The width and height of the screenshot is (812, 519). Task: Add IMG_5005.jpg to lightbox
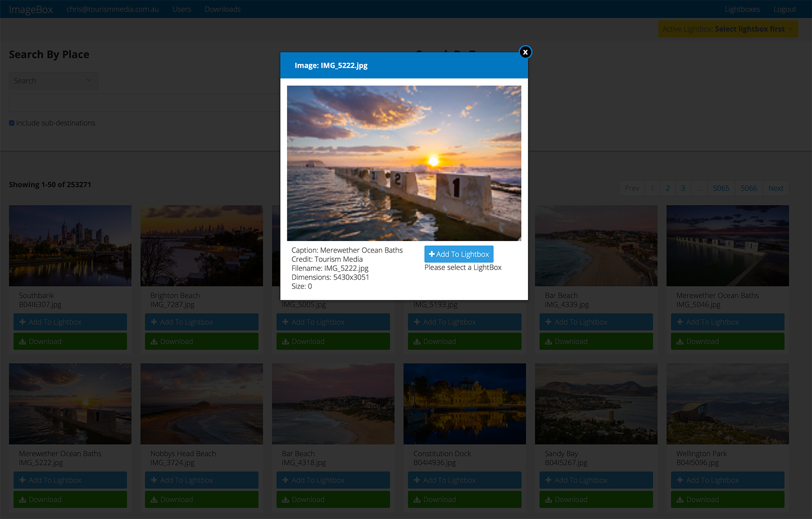point(333,322)
